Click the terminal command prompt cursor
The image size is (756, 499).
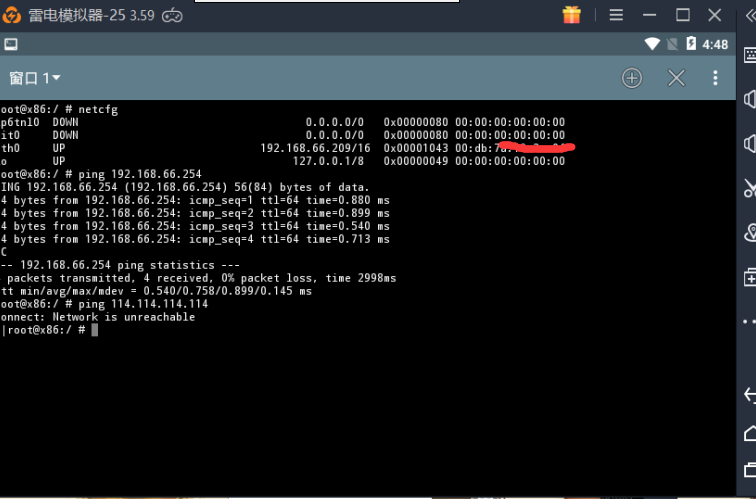pos(95,330)
